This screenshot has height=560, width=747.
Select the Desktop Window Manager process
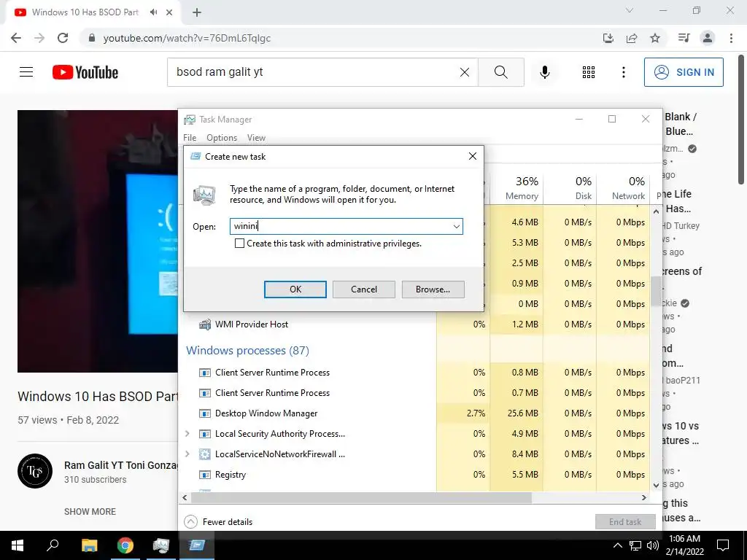point(266,413)
